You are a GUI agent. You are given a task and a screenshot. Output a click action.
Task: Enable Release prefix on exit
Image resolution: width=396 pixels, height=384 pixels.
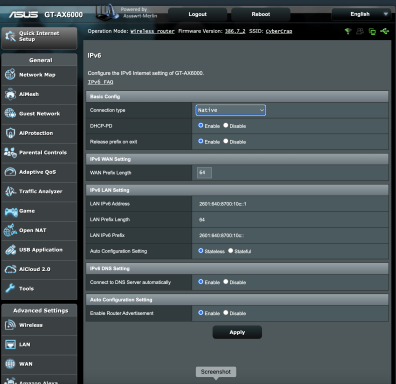coord(201,141)
